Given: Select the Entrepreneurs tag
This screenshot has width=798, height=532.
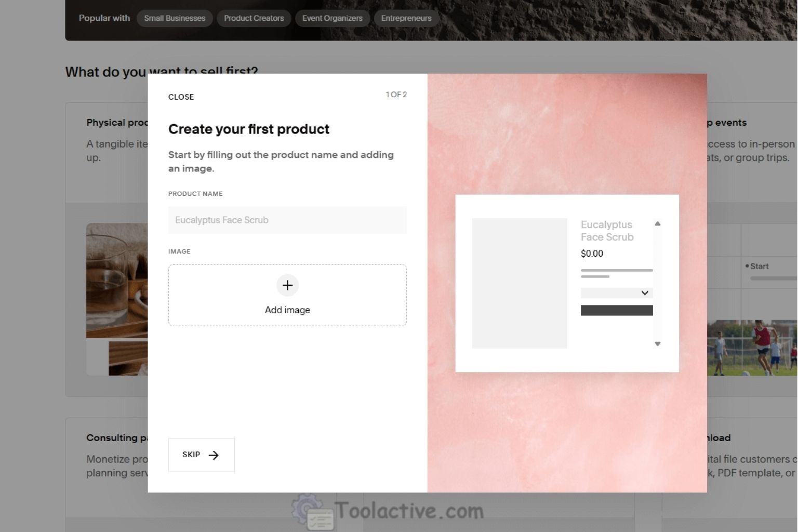Looking at the screenshot, I should pos(406,18).
